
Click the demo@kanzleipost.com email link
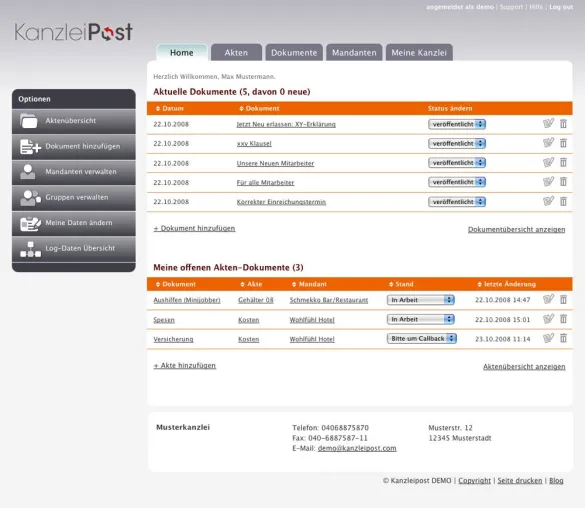[x=357, y=448]
